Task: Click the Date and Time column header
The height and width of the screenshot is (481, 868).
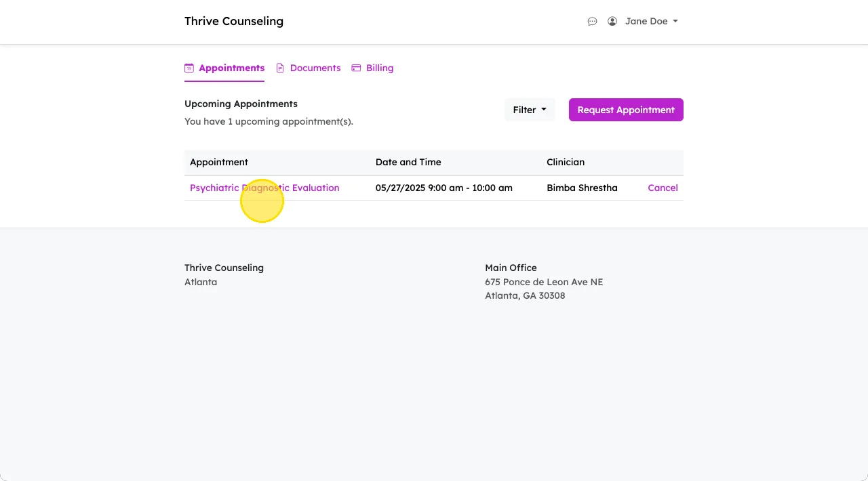Action: 408,163
